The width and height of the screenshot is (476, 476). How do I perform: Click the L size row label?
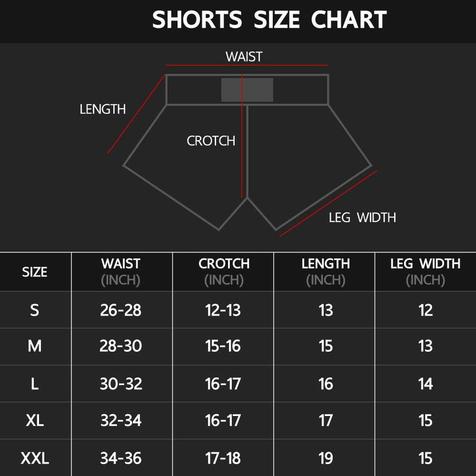point(35,384)
